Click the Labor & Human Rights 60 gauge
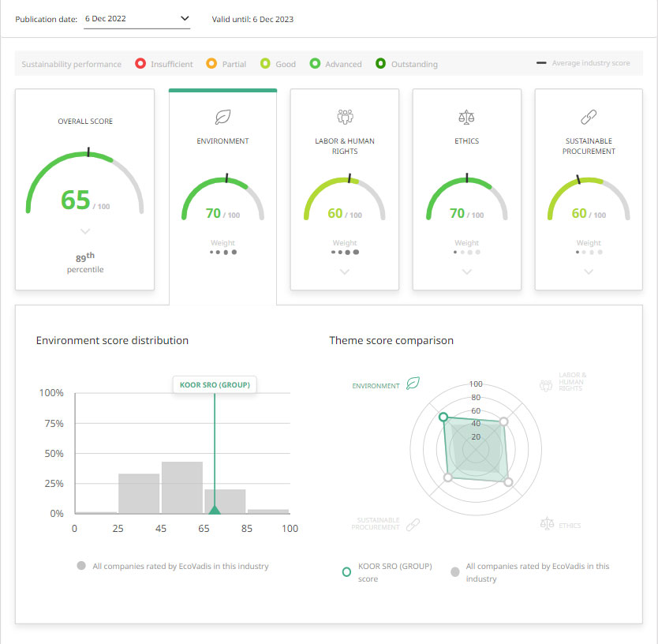Screen dimensions: 658x644 (x=345, y=198)
